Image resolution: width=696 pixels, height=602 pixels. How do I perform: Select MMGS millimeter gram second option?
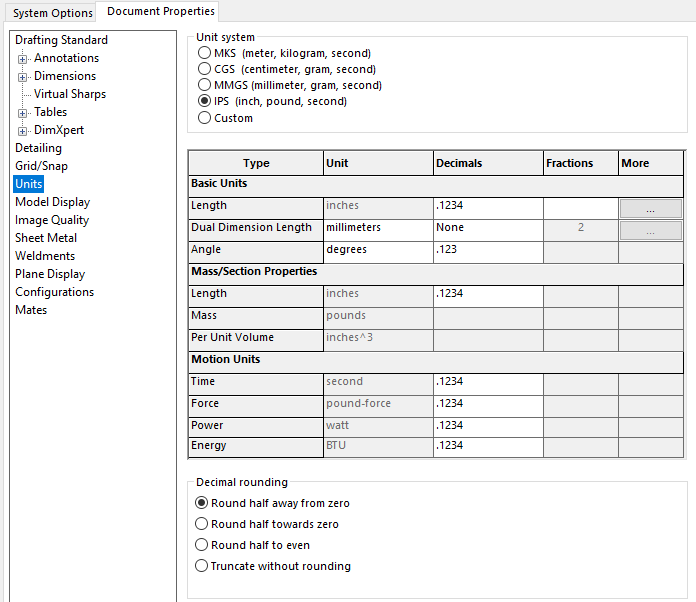[x=205, y=85]
